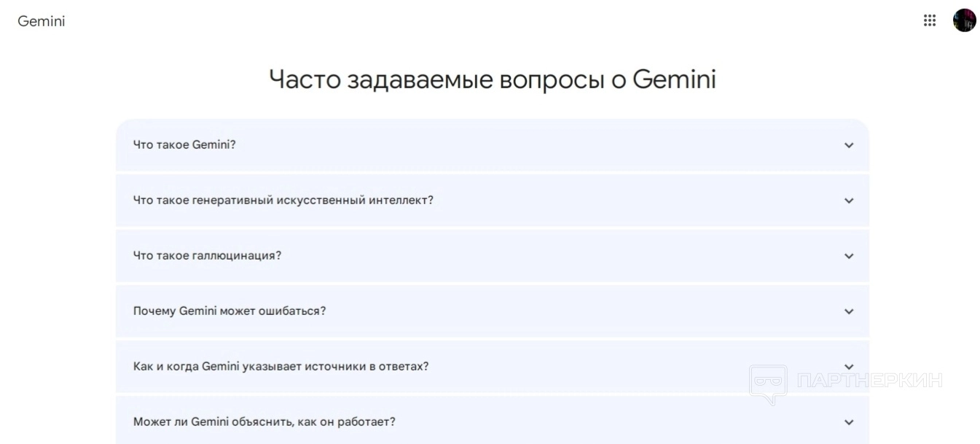The image size is (980, 444).
Task: Click "Что такое генеративный искусственный интеллект?" text
Action: click(x=283, y=200)
